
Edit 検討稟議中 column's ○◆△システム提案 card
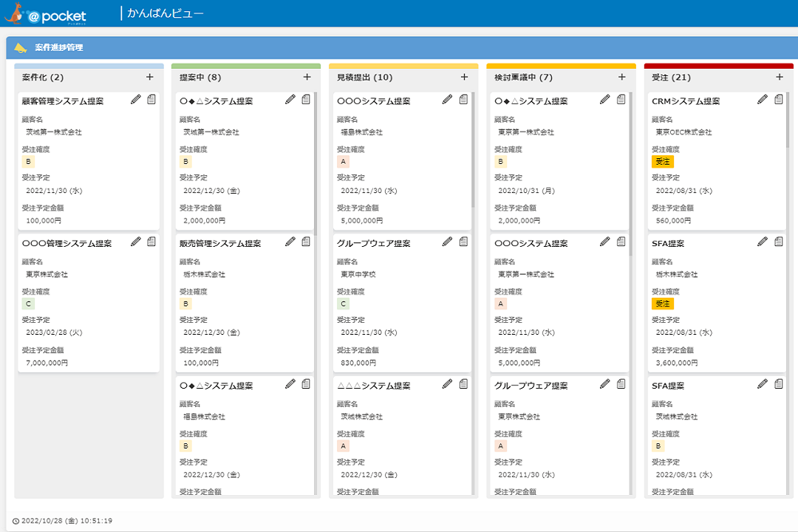tap(604, 99)
